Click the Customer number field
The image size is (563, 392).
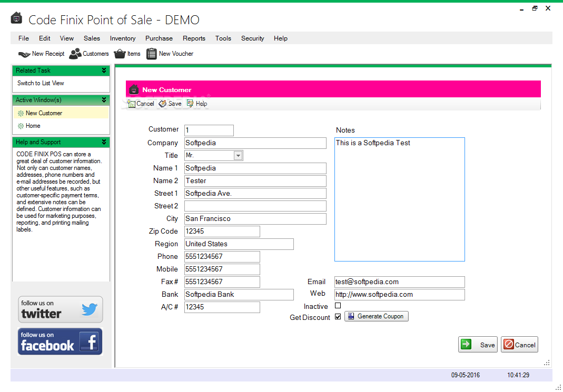coord(209,130)
